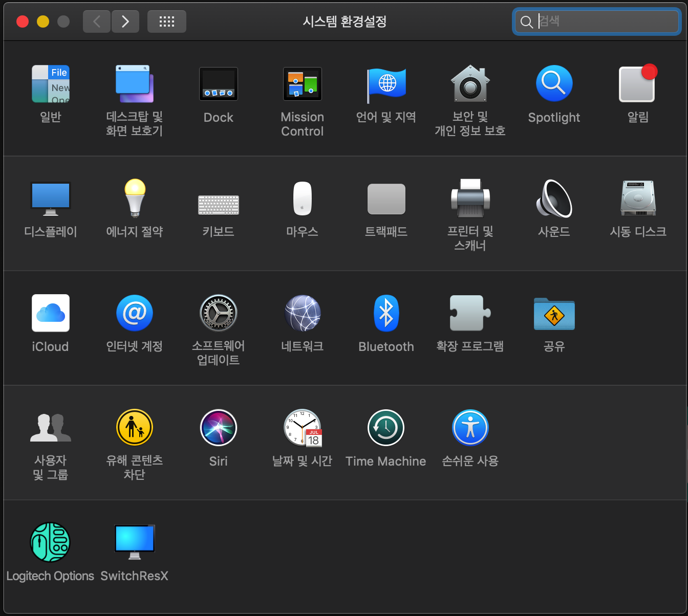Focus the 검색 search field
The width and height of the screenshot is (688, 616).
pyautogui.click(x=597, y=21)
